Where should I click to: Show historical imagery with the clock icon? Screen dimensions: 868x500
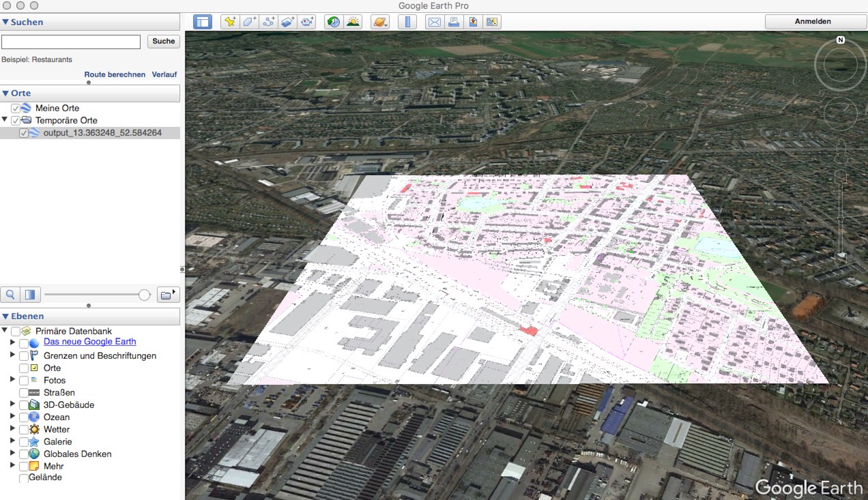click(333, 22)
